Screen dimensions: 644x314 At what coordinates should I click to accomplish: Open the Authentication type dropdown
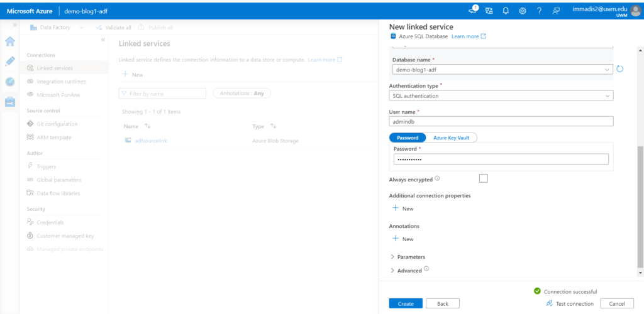click(x=501, y=95)
